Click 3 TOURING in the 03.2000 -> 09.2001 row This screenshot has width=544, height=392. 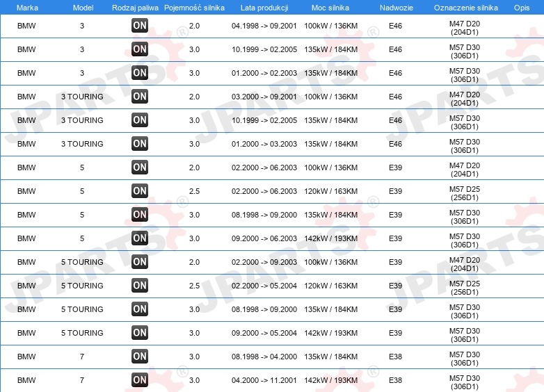pyautogui.click(x=82, y=97)
